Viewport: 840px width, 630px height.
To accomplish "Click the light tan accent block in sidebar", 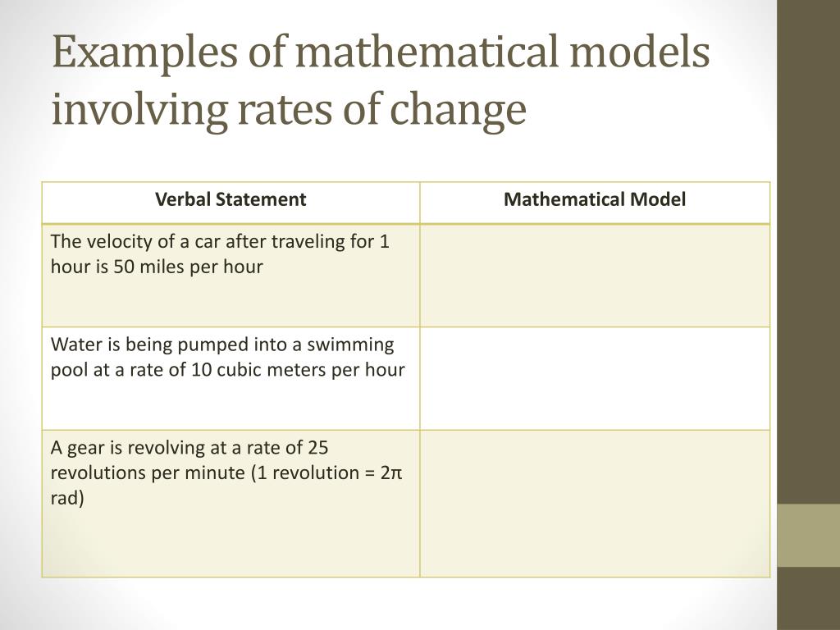I will pyautogui.click(x=808, y=535).
